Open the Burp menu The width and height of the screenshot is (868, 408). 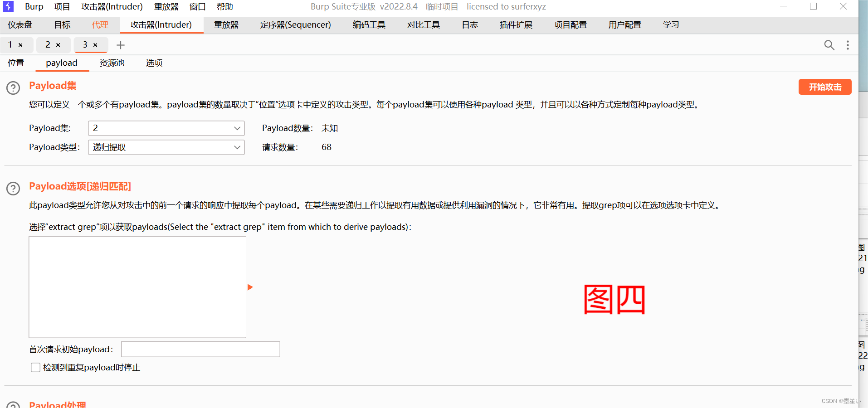pos(34,7)
